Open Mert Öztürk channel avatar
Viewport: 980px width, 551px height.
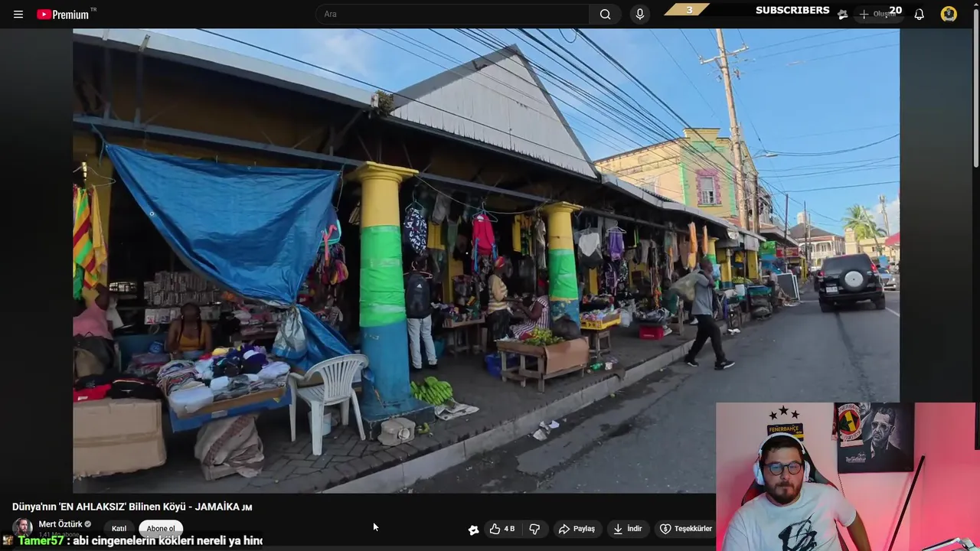(x=22, y=527)
